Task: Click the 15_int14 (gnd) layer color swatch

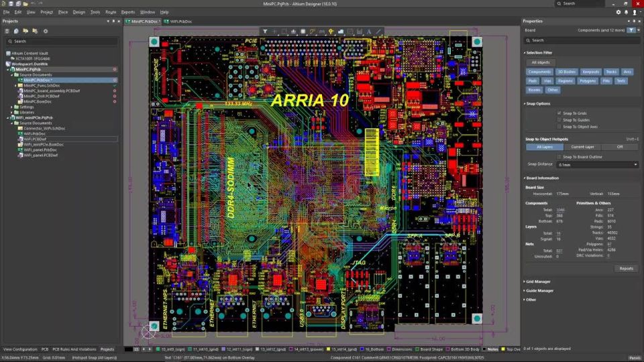Action: pyautogui.click(x=328, y=349)
